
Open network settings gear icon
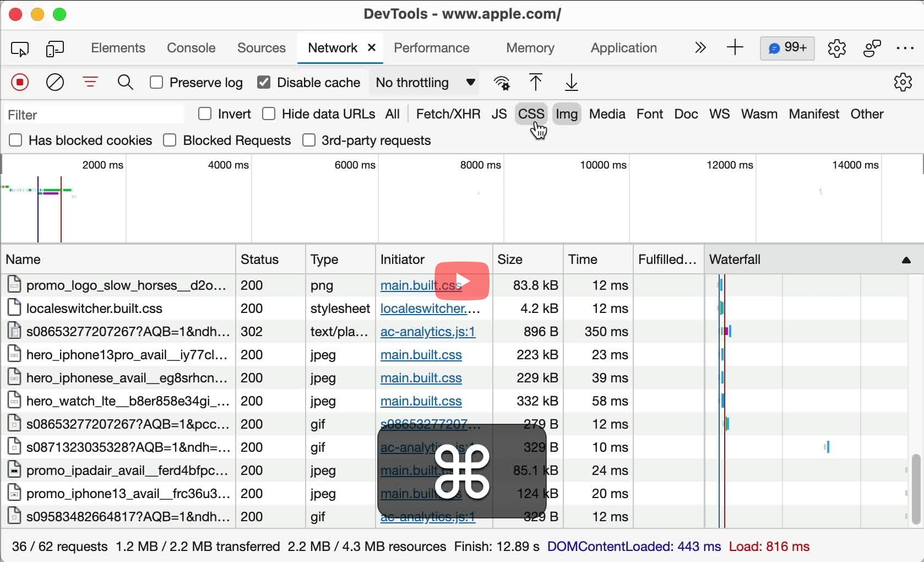click(x=903, y=83)
